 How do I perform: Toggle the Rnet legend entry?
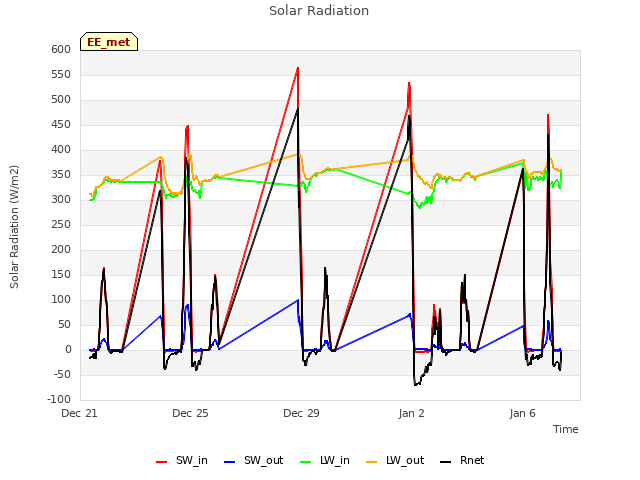click(462, 460)
